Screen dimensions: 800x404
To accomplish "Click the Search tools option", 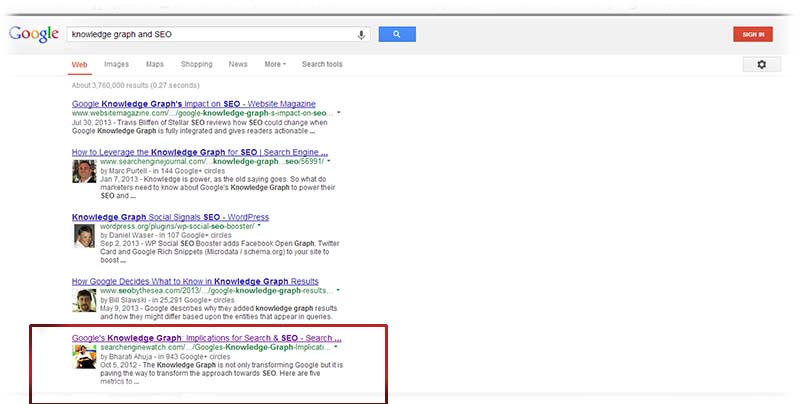I will 322,64.
